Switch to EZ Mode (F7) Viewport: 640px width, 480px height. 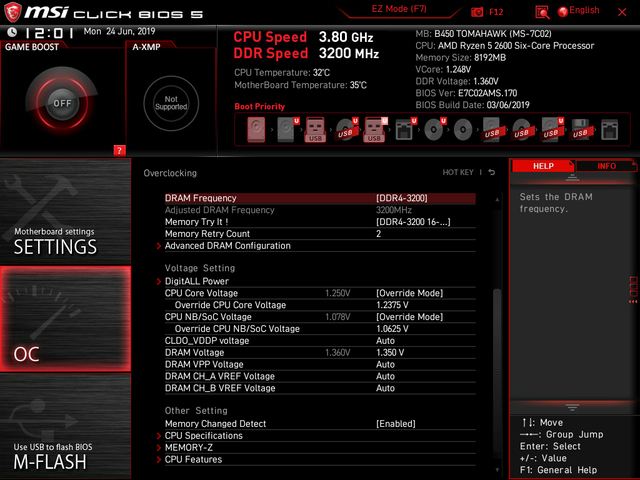(399, 9)
